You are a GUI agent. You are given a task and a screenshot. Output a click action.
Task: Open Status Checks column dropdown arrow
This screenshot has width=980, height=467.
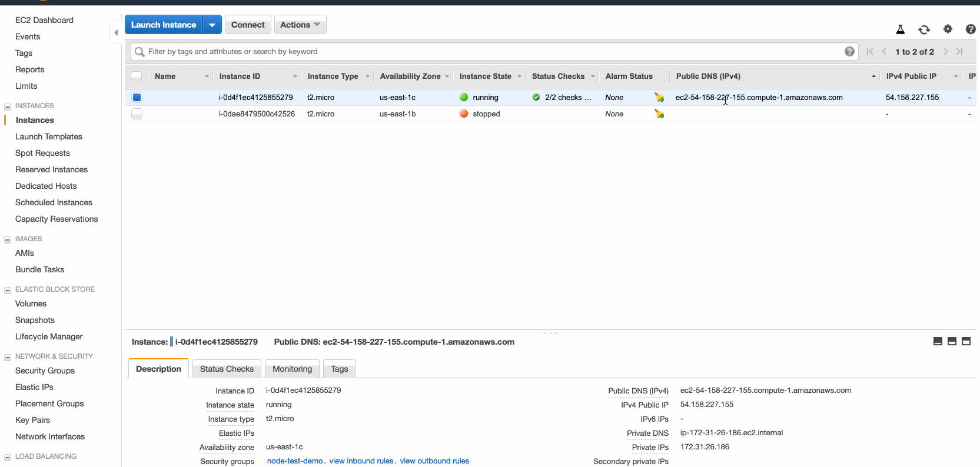click(593, 76)
